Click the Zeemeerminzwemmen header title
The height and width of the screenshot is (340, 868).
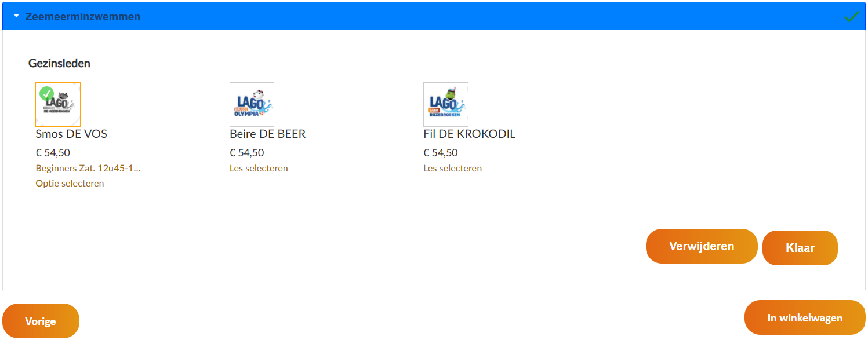83,17
